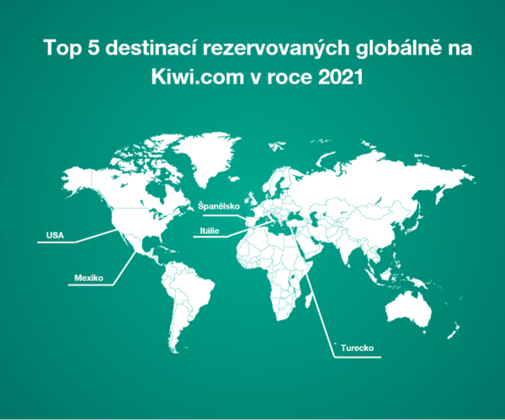
Task: Click the 'Itálie' label
Action: point(210,231)
